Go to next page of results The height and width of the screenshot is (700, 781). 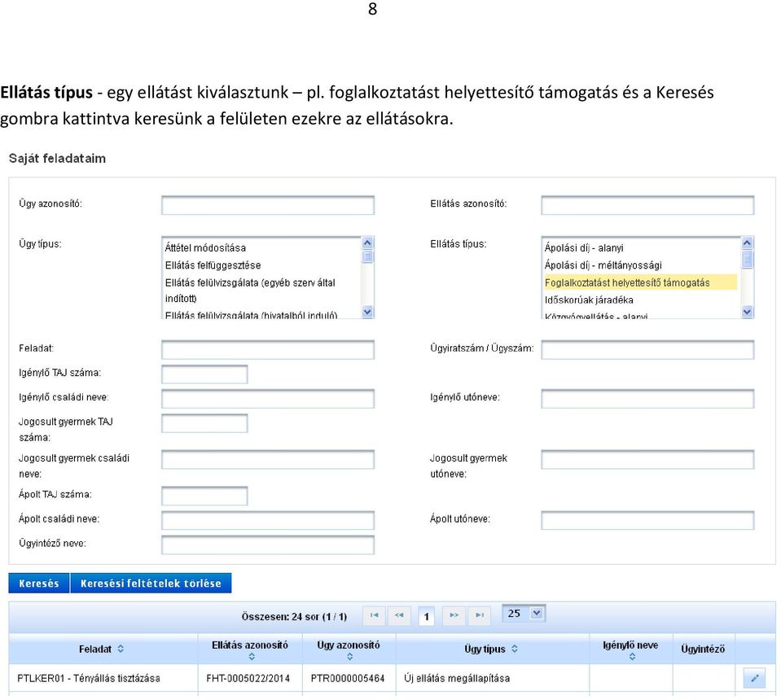454,615
